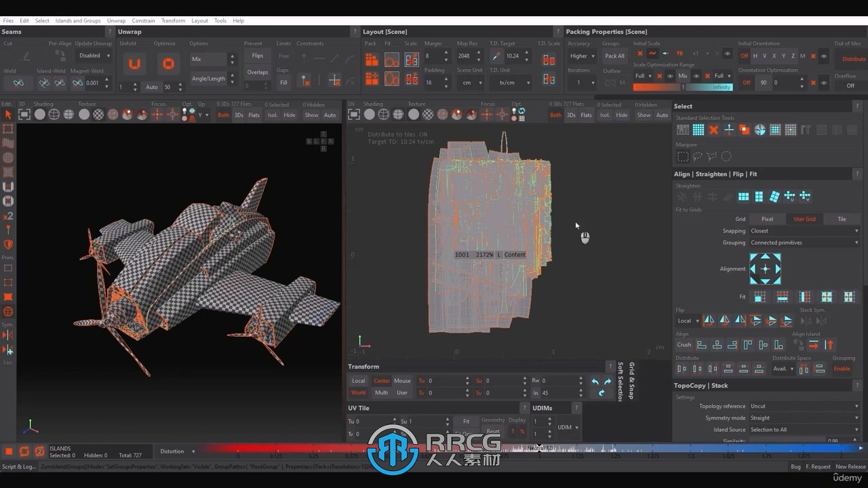Toggle Initial Orientation Off
Viewport: 868px width, 488px height.
click(744, 56)
